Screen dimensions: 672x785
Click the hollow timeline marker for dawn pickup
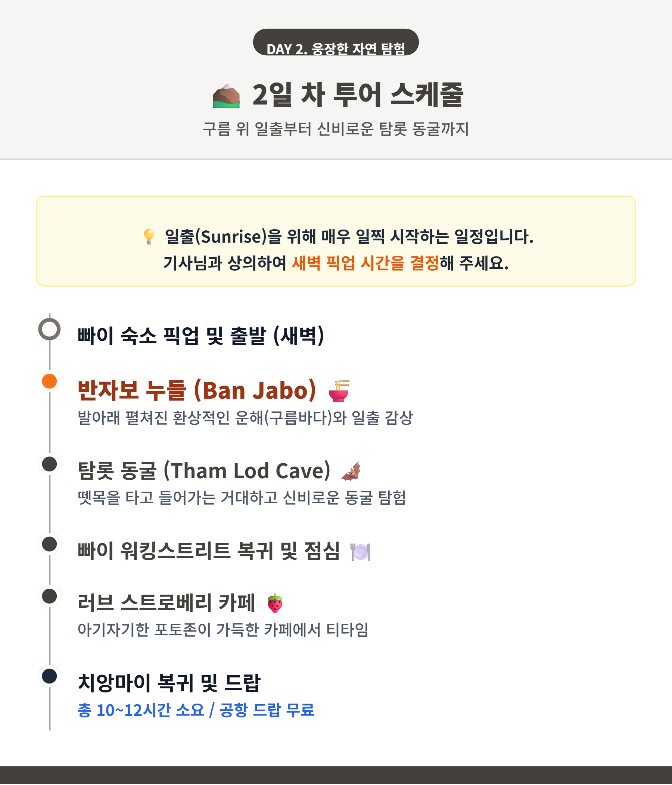[x=50, y=329]
